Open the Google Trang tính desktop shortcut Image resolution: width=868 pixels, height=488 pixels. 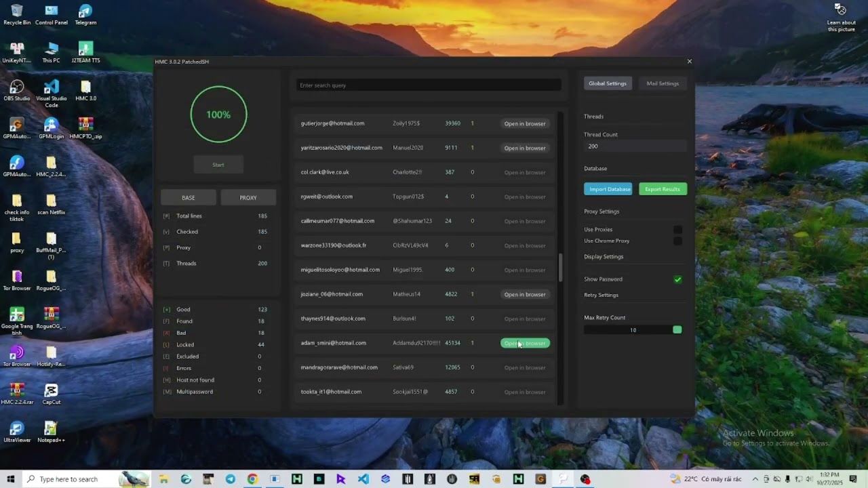pos(17,321)
